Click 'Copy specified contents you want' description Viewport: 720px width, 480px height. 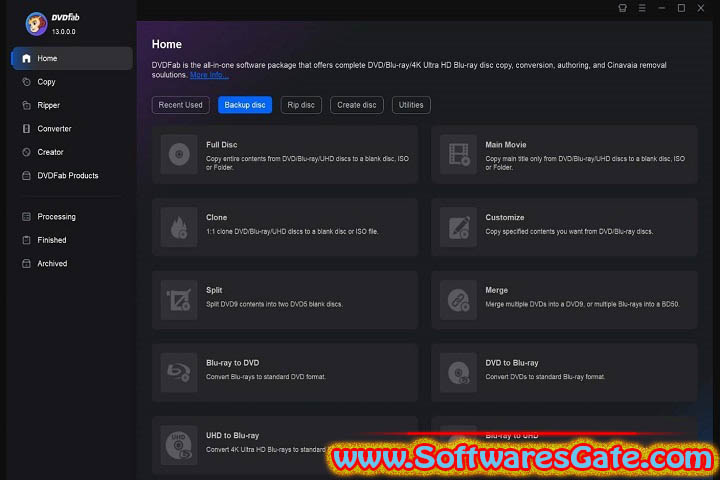[569, 232]
